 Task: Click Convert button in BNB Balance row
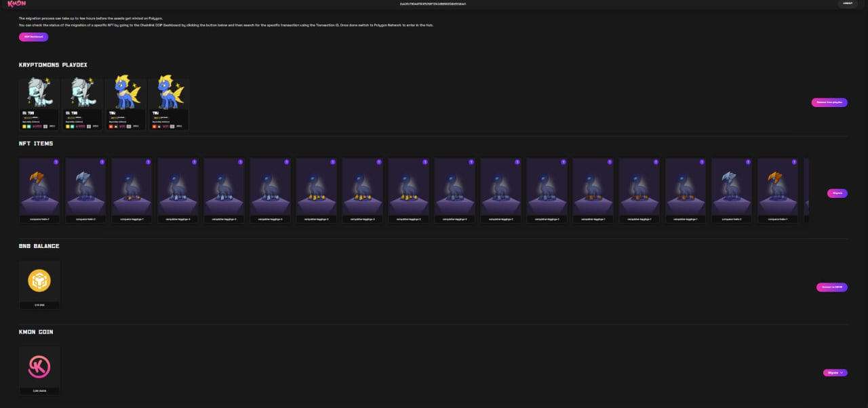831,287
